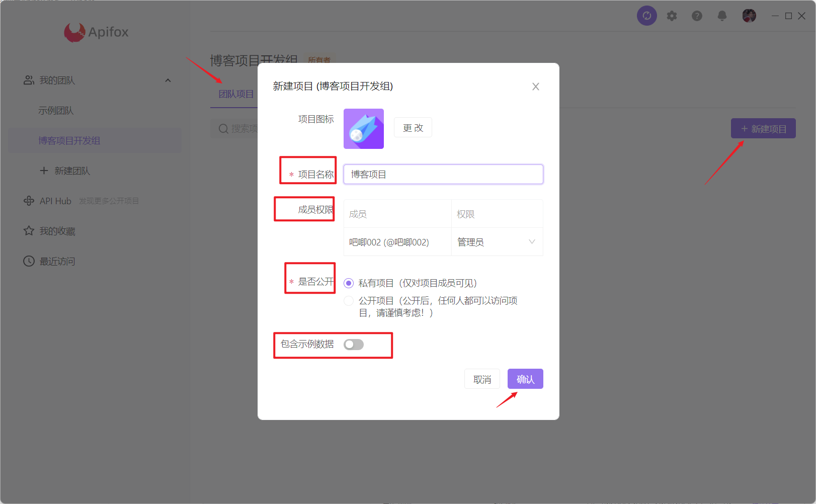Click 确认 to create the project
The image size is (816, 504).
[525, 379]
